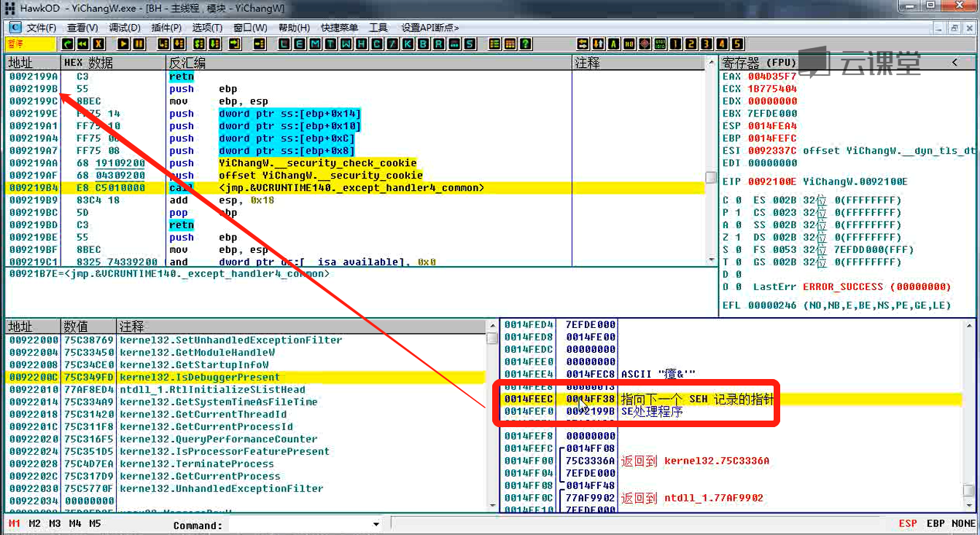Open Source window with S icon

pos(470,44)
